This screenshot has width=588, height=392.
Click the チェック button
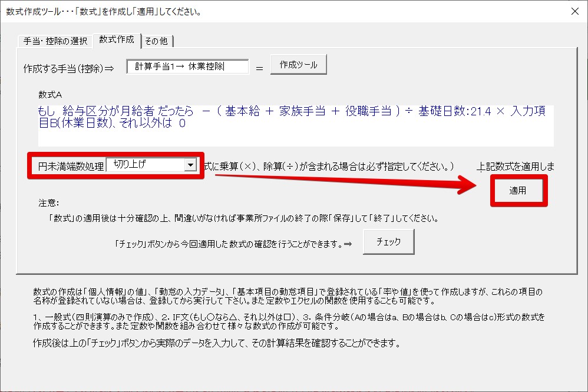tap(388, 241)
